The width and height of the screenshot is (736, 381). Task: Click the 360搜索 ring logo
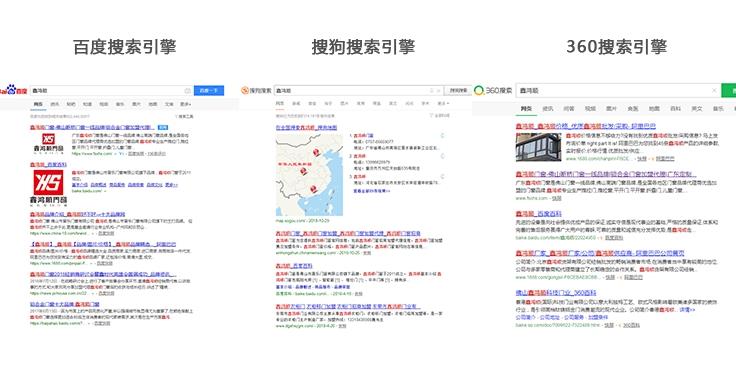click(479, 90)
